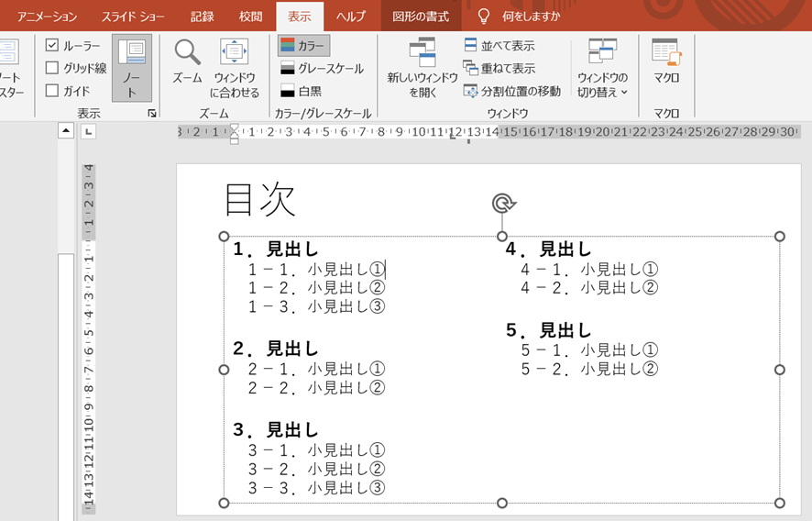Enable the Gridlines (グリッド線) checkbox
Screen dimensions: 812x521
point(52,68)
